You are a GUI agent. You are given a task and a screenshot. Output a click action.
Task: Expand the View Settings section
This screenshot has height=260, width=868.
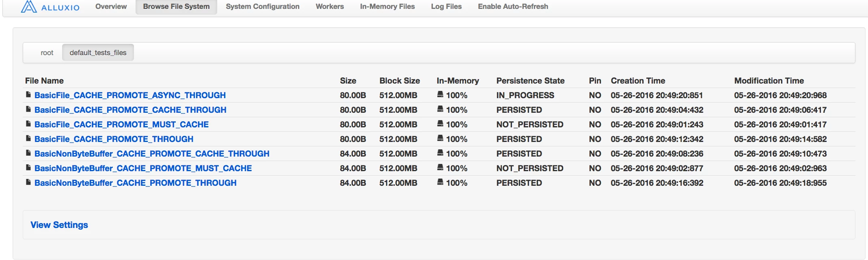click(59, 225)
